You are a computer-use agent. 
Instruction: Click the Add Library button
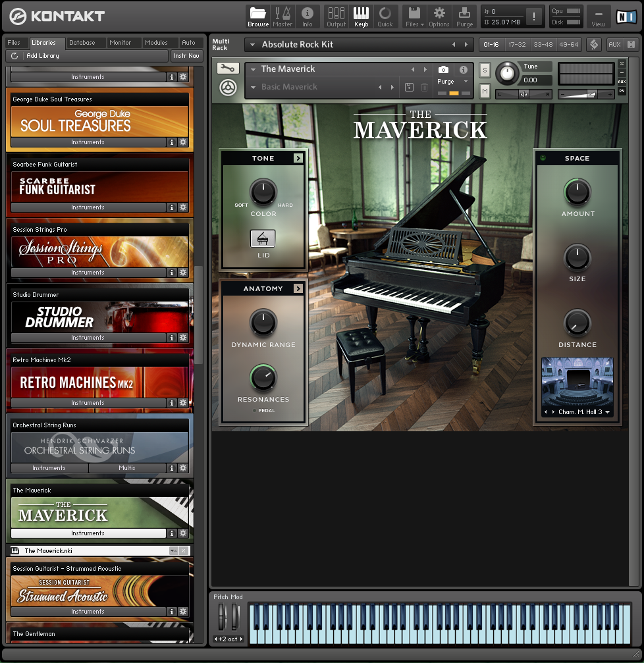43,56
